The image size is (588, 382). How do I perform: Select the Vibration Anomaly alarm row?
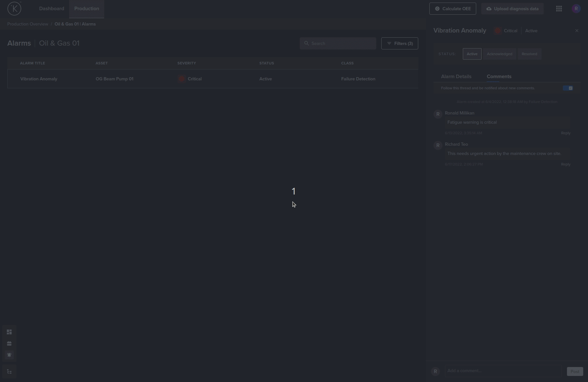[212, 79]
